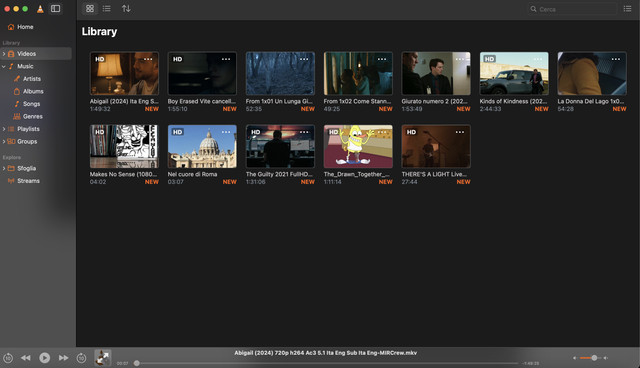Click now-playing artwork fullscreen icon
Screen dimensions: 640x368
[x=103, y=358]
